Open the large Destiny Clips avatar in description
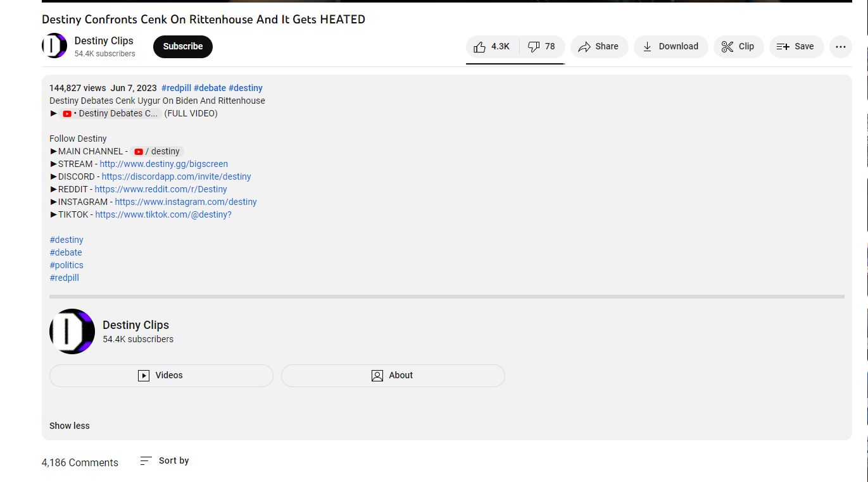Viewport: 868px width, 482px height. (72, 331)
